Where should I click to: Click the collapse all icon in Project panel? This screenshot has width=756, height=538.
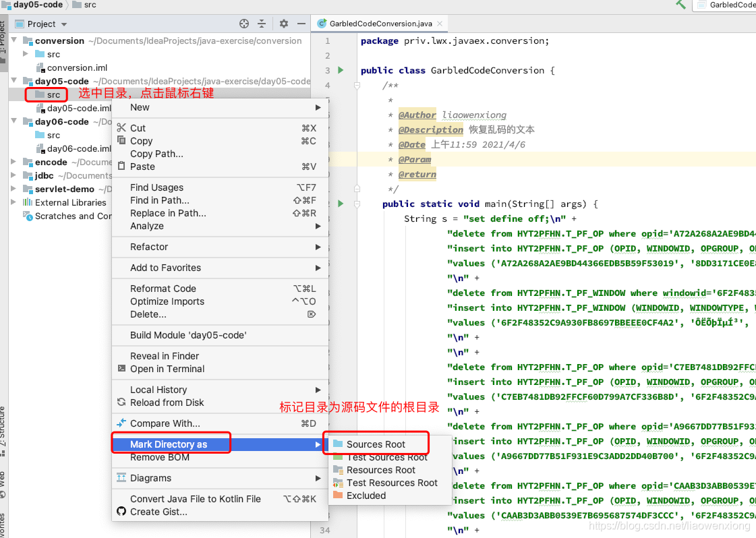click(x=261, y=24)
